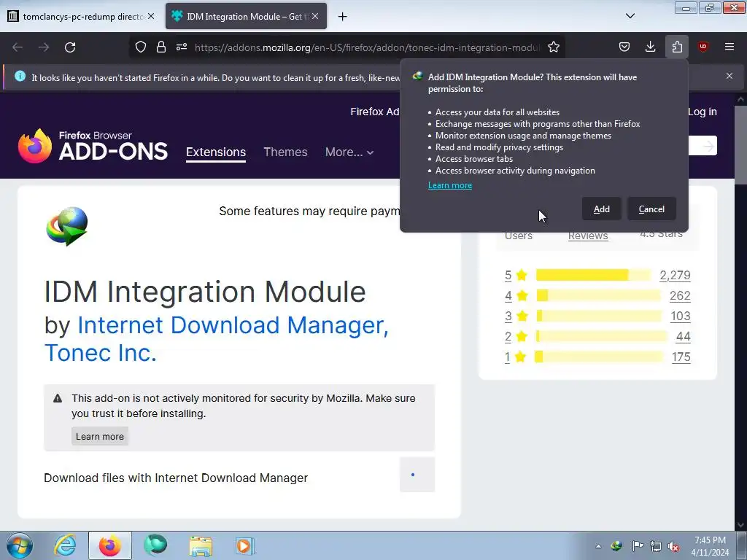
Task: Open Windows Explorer folder on taskbar
Action: click(201, 545)
